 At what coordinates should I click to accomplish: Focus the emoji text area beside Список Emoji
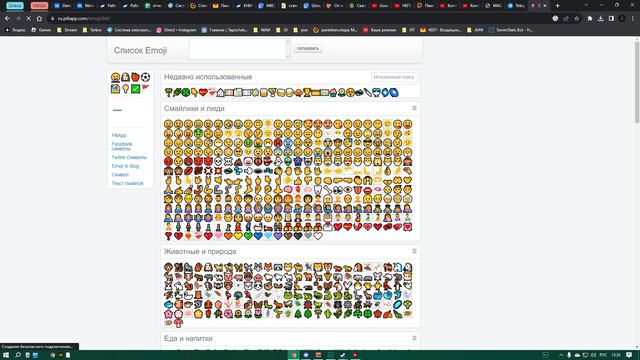tap(240, 49)
